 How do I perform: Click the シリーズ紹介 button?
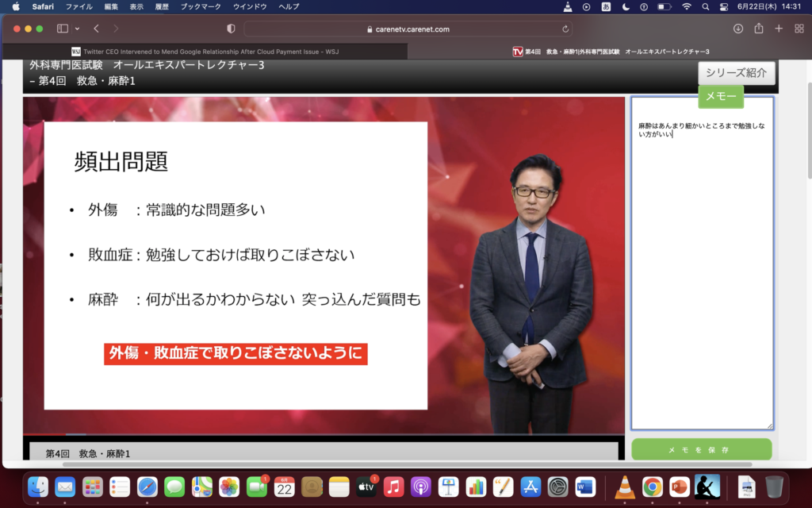(737, 73)
